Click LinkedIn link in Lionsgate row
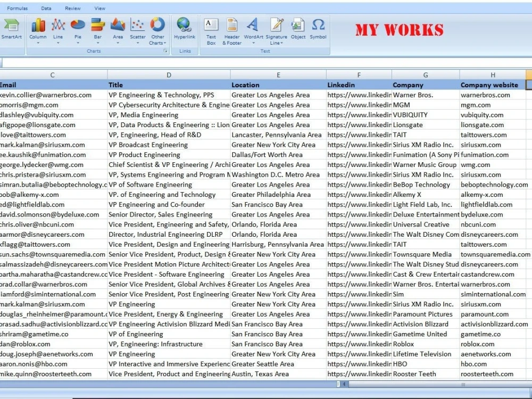The image size is (532, 399). pos(359,125)
